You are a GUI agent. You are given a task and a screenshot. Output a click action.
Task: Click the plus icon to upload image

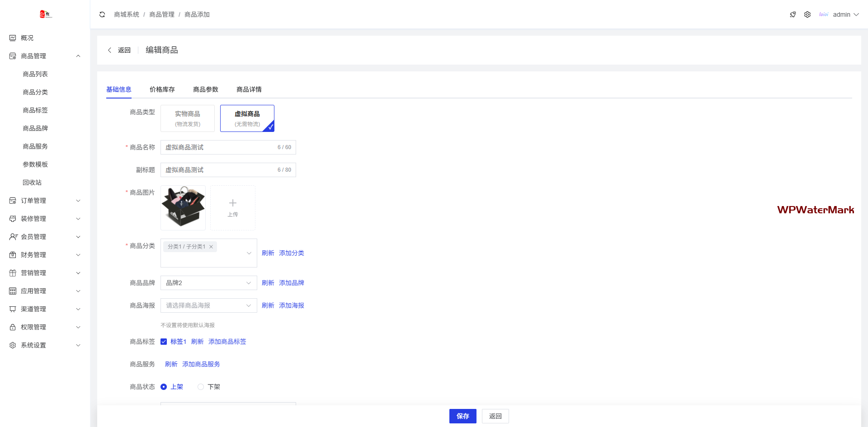pyautogui.click(x=233, y=204)
